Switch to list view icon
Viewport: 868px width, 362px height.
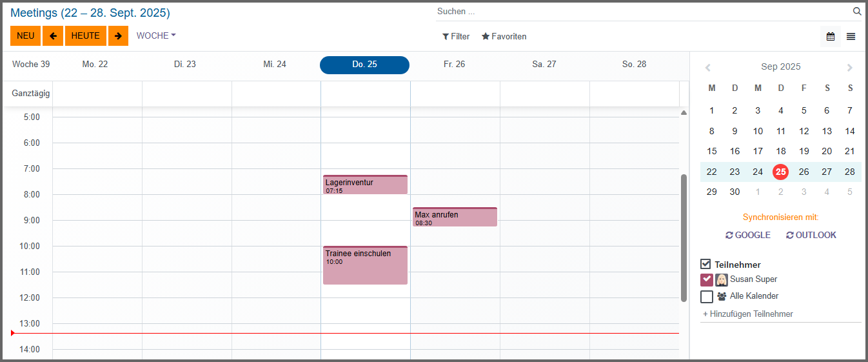[x=851, y=37]
